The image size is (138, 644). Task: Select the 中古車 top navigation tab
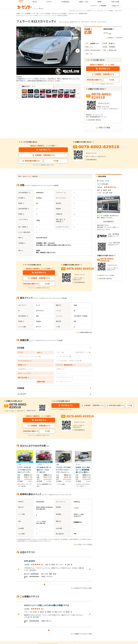point(21,2)
